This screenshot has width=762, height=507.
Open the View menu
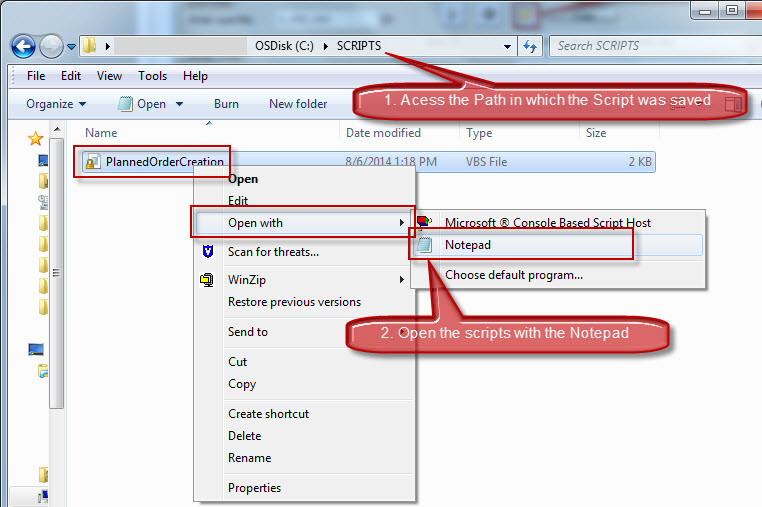tap(109, 76)
